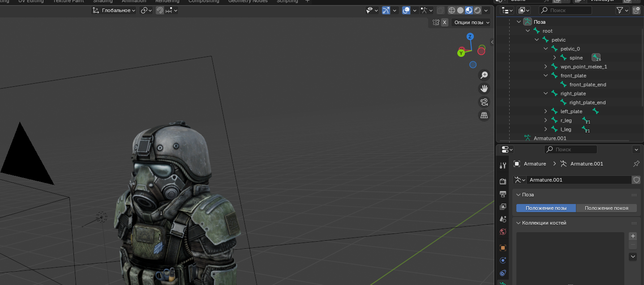The image size is (644, 285).
Task: Open the Object properties orange square icon
Action: [503, 248]
